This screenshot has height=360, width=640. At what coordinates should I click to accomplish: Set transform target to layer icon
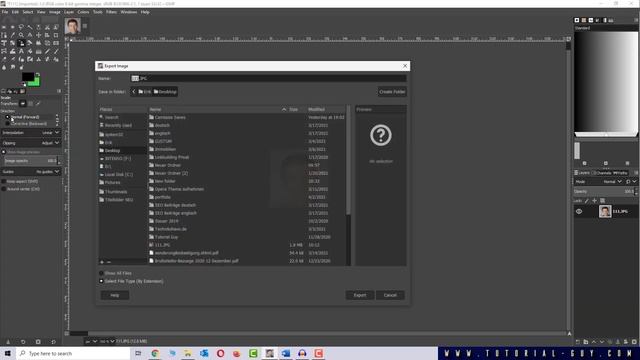pyautogui.click(x=23, y=104)
